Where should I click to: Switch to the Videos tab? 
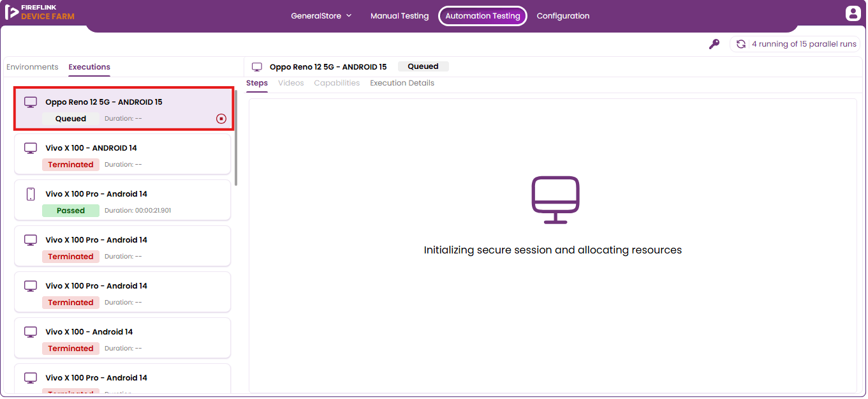pos(291,83)
